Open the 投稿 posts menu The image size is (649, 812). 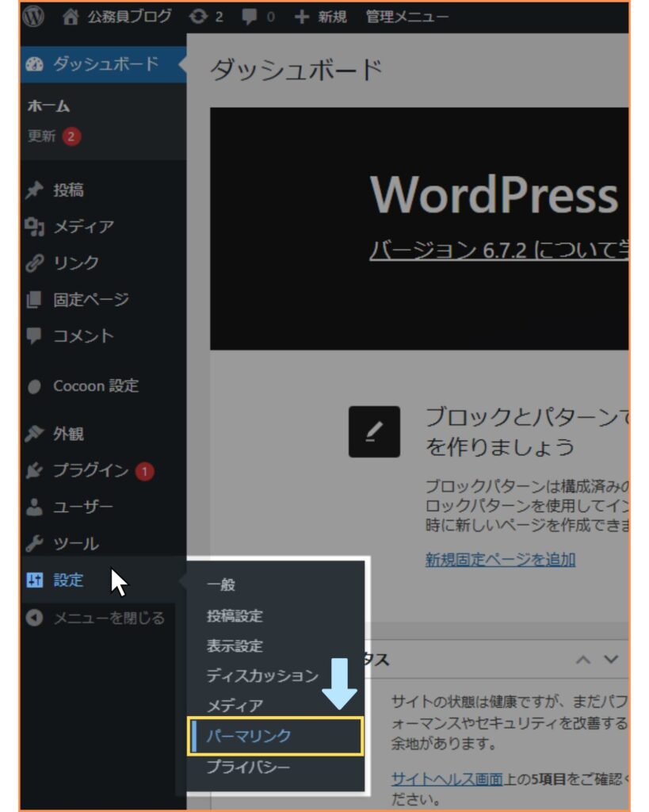[x=68, y=190]
